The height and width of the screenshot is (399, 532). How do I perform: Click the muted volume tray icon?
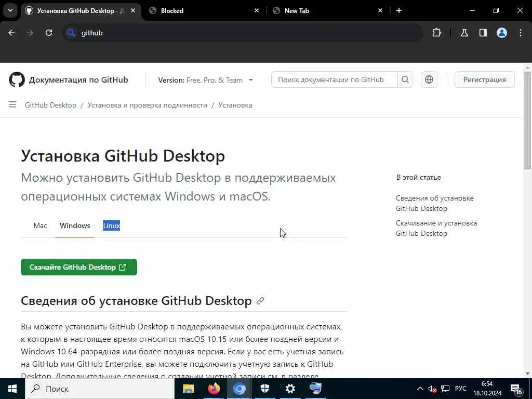click(x=432, y=389)
